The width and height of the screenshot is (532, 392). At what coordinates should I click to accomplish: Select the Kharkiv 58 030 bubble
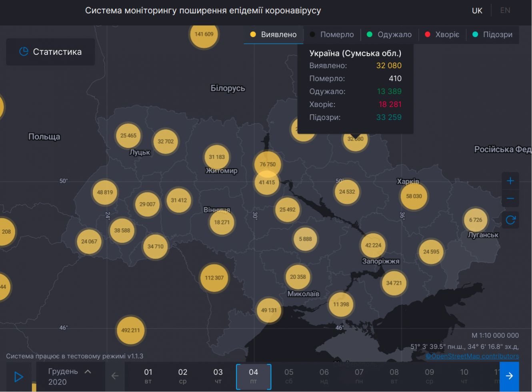tap(414, 196)
